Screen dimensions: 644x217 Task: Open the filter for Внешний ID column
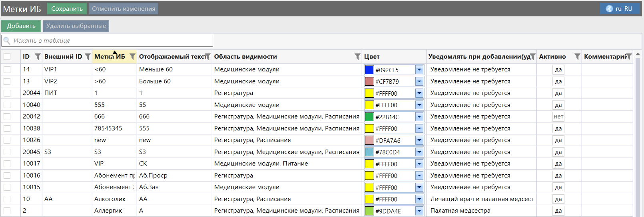pos(88,57)
